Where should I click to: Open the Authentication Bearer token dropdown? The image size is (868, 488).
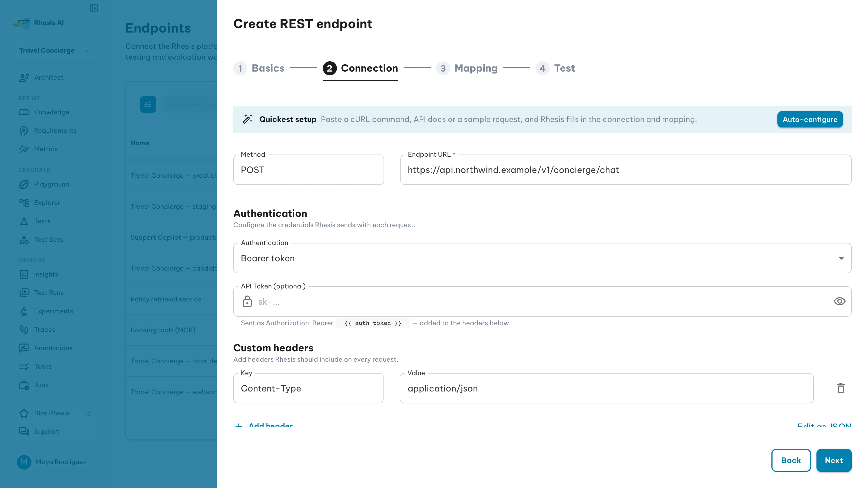pyautogui.click(x=542, y=258)
